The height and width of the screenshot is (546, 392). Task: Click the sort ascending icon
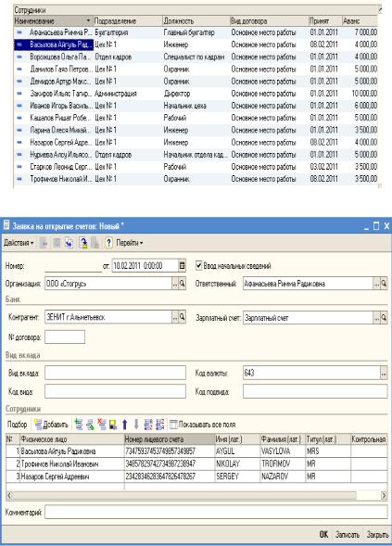tap(148, 425)
